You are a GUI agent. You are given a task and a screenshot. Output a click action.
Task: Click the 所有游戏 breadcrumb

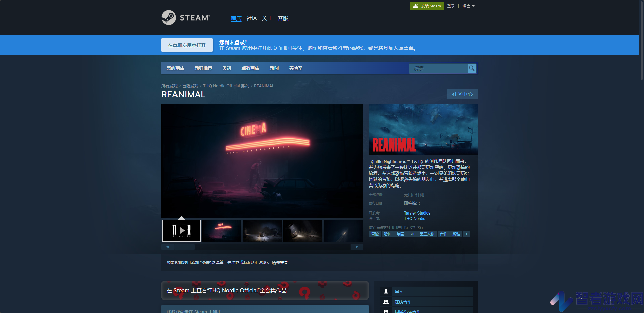coord(169,86)
